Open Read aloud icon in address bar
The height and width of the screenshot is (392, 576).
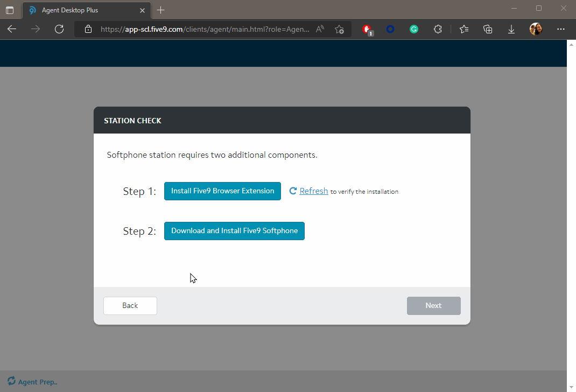click(x=320, y=29)
